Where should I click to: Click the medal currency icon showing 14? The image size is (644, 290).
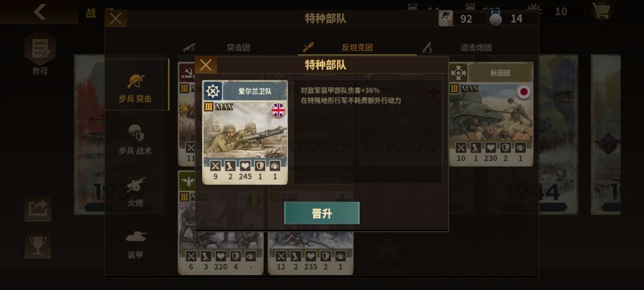[x=496, y=18]
